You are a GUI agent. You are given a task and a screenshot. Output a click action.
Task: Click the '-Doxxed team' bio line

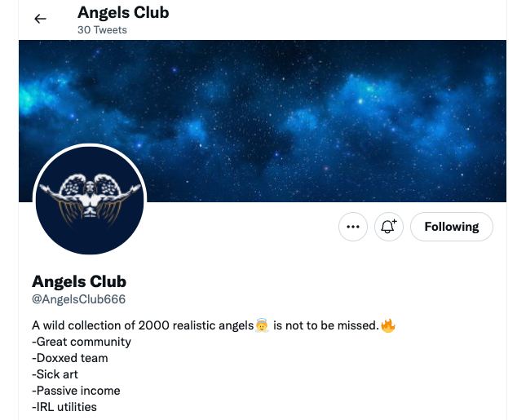tap(70, 358)
